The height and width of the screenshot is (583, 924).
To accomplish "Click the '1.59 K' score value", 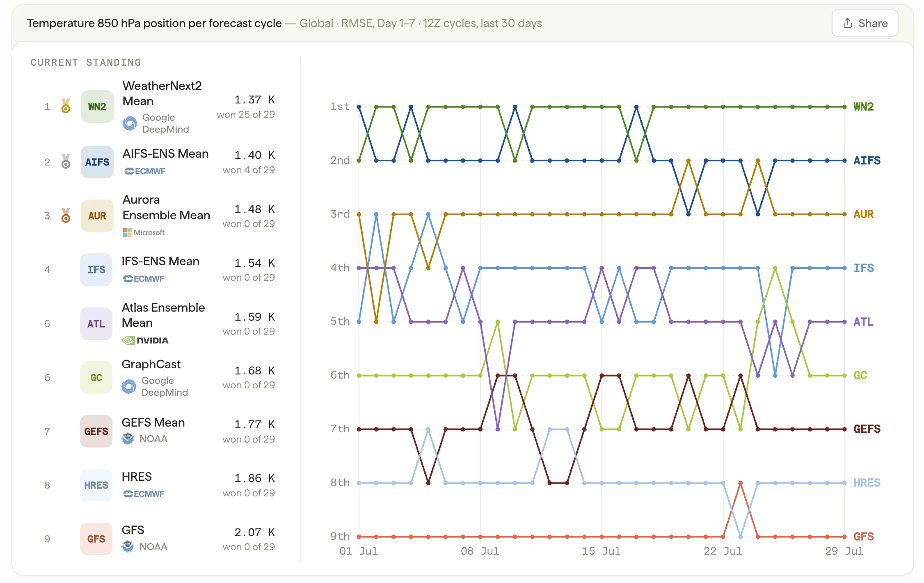I will click(x=254, y=317).
